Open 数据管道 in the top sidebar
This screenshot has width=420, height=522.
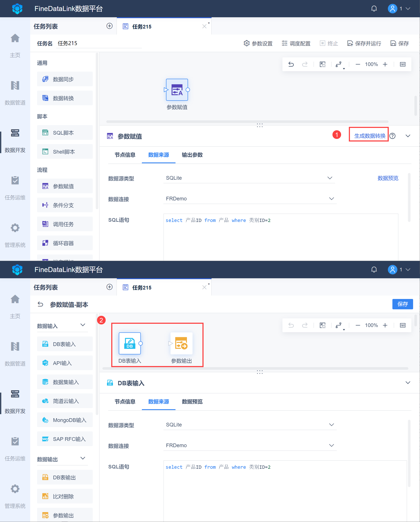(x=15, y=93)
